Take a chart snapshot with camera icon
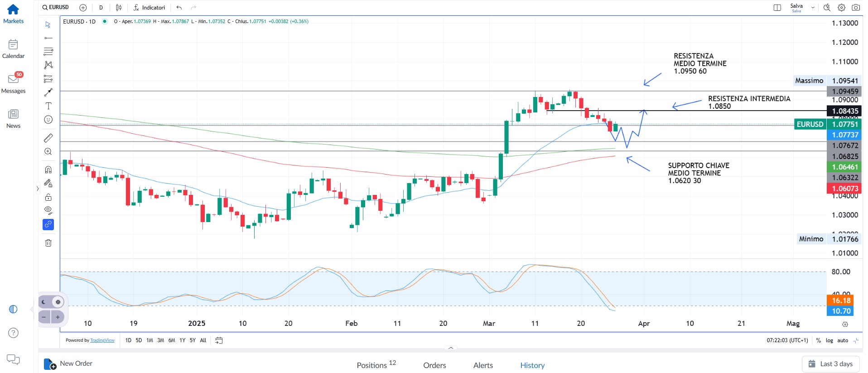 coord(855,8)
